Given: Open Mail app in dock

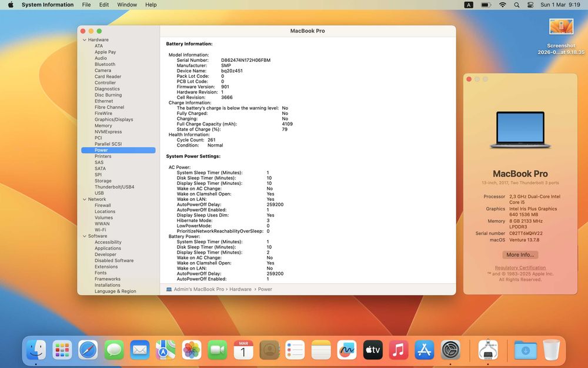Looking at the screenshot, I should click(140, 350).
